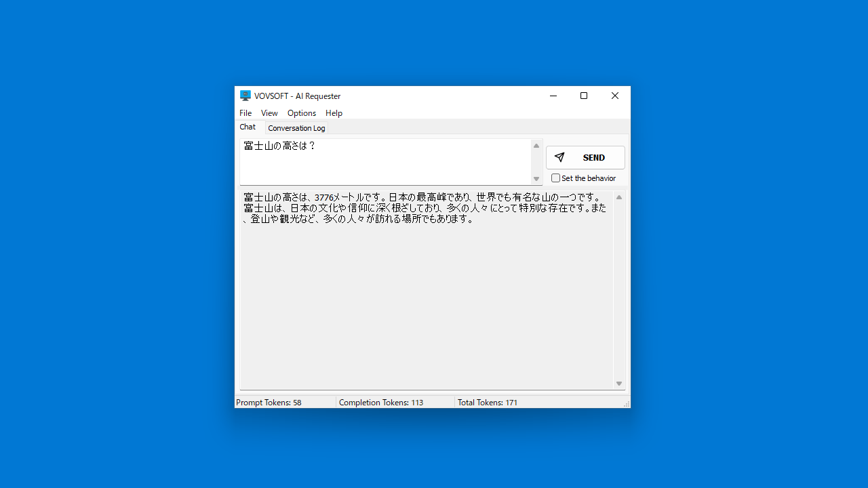Switch to the Conversation Log tab
Viewport: 868px width, 488px height.
pos(296,128)
